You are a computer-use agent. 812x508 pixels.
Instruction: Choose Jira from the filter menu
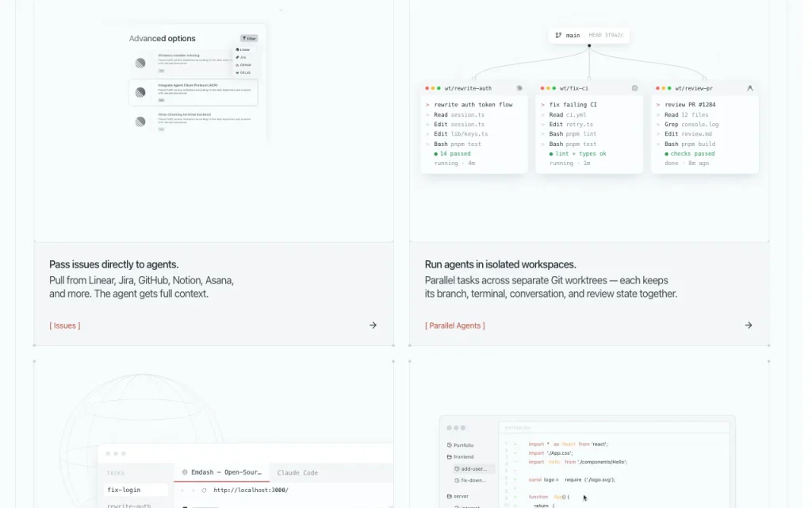pos(241,57)
